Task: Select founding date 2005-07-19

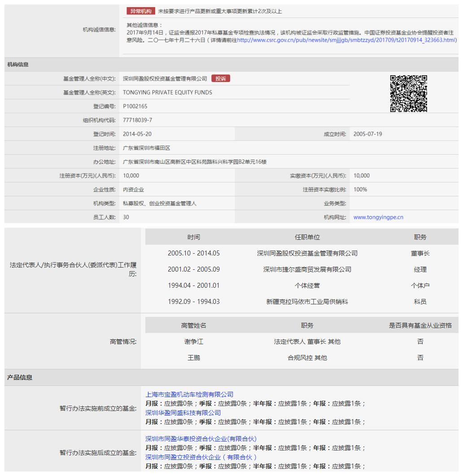Action: (x=367, y=134)
